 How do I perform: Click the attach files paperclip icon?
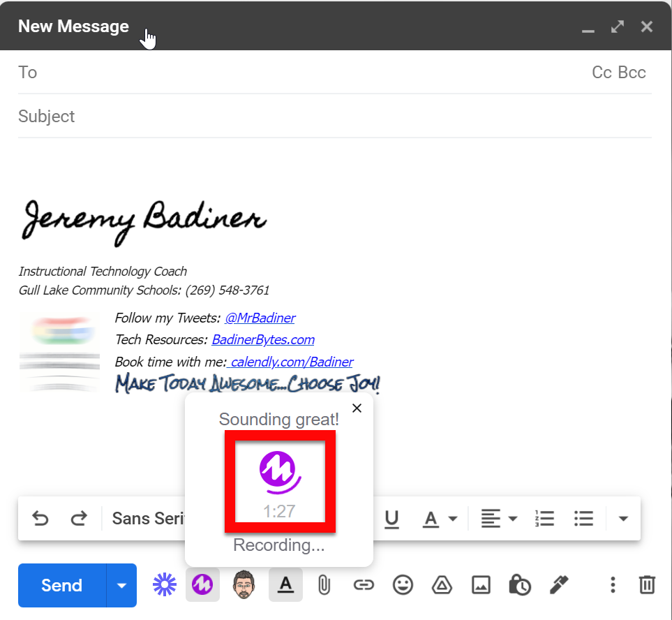pos(324,585)
